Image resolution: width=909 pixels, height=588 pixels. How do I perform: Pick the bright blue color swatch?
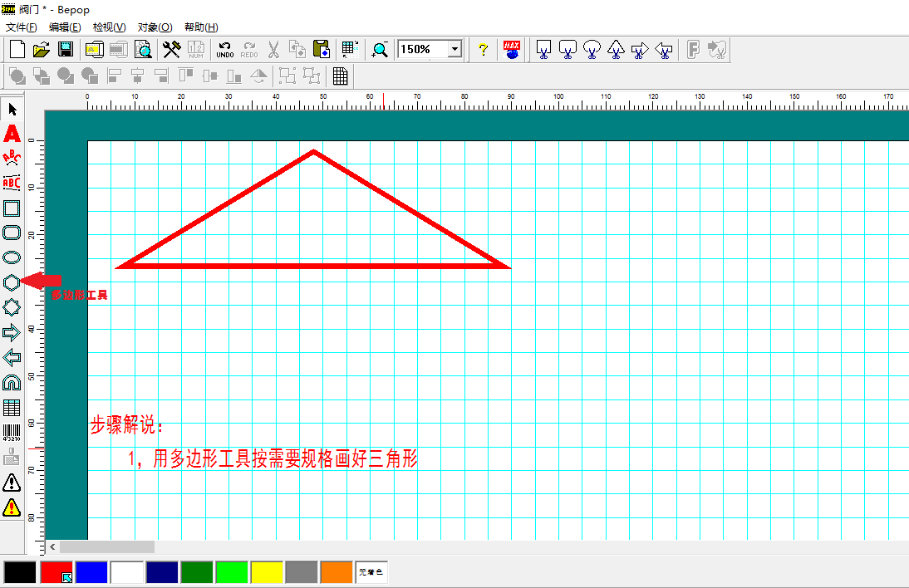click(91, 572)
